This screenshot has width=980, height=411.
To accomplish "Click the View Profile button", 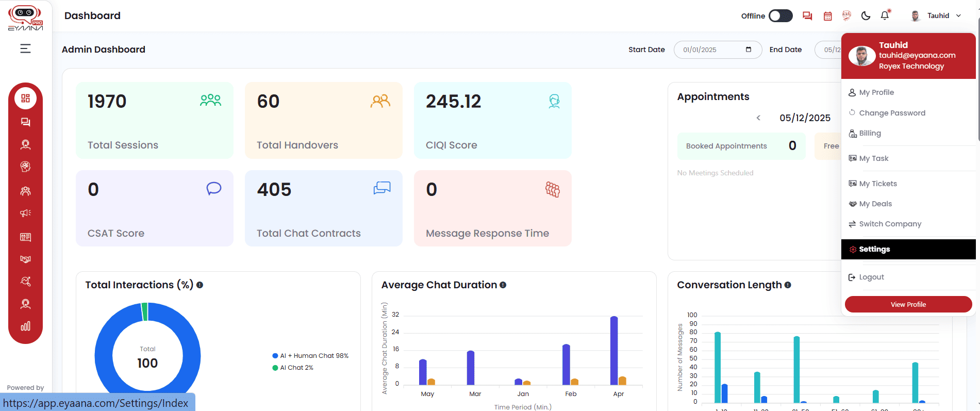I will coord(908,304).
